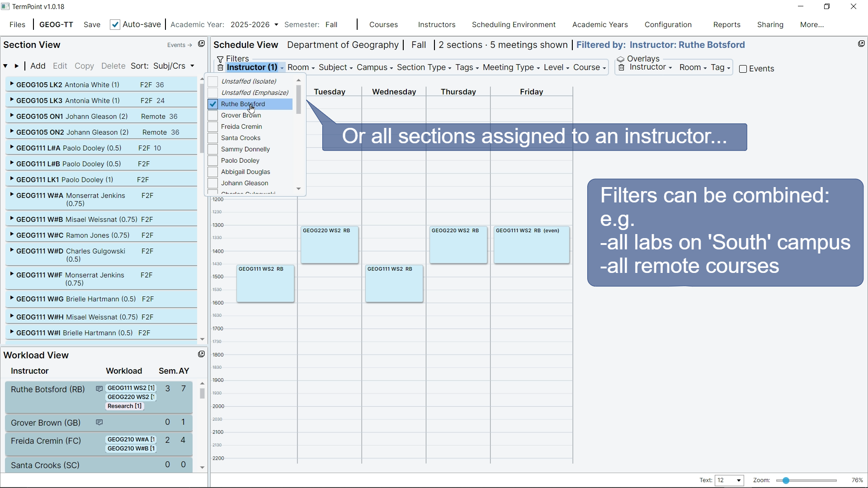Toggle the Auto-save checkbox
The height and width of the screenshot is (488, 868).
tap(115, 25)
